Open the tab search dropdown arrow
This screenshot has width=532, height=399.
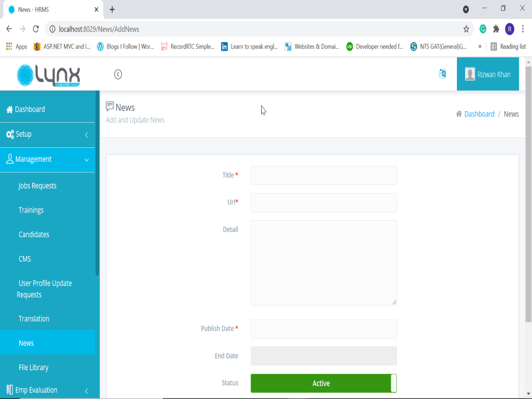click(466, 10)
